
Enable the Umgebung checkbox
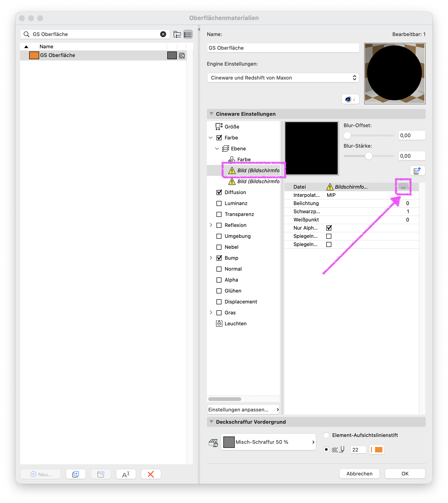tap(219, 236)
